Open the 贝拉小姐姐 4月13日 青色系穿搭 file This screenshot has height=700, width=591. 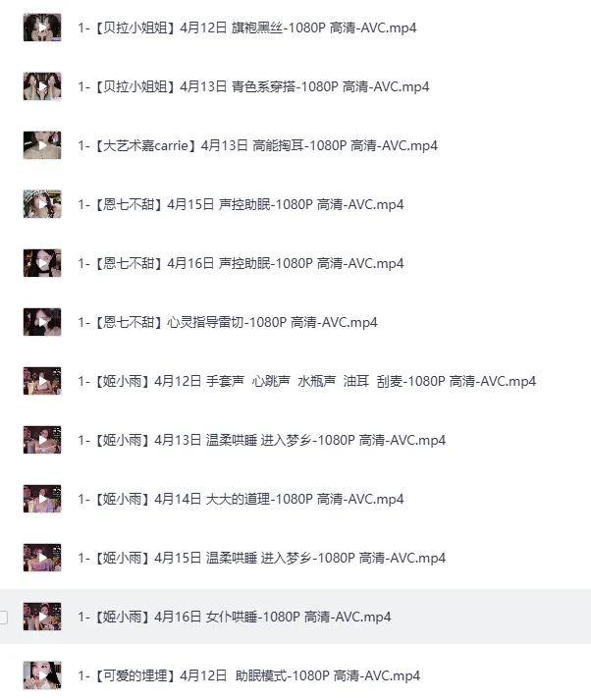(x=253, y=86)
